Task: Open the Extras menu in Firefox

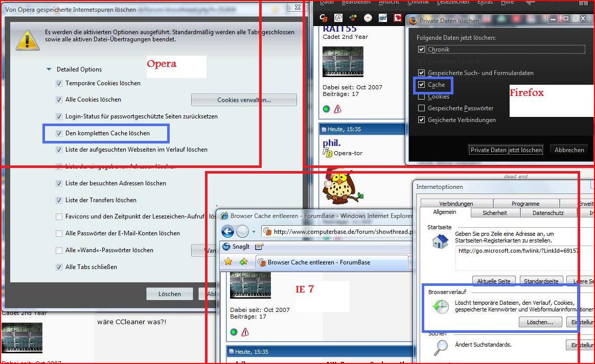Action: click(485, 2)
